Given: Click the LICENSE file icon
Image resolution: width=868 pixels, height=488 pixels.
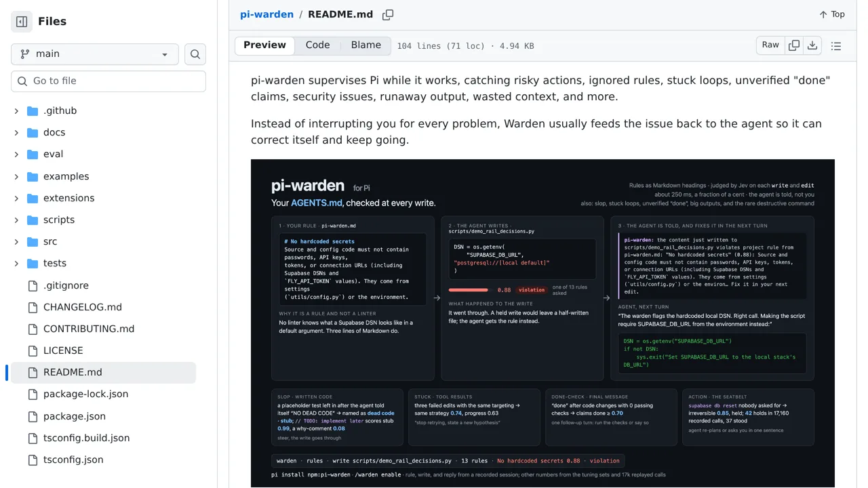Looking at the screenshot, I should point(33,350).
